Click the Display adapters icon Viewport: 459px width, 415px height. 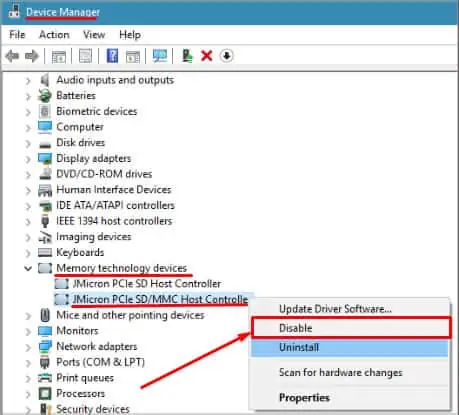point(45,158)
